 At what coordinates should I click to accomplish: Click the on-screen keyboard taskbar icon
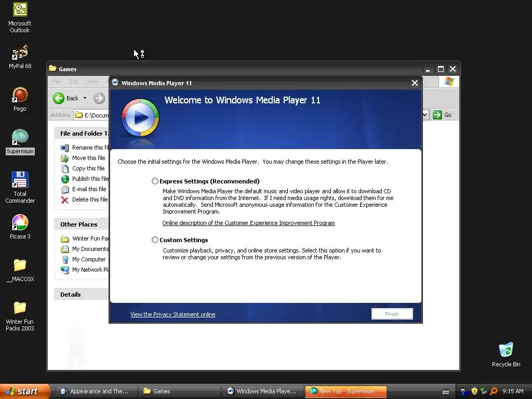[x=446, y=392]
